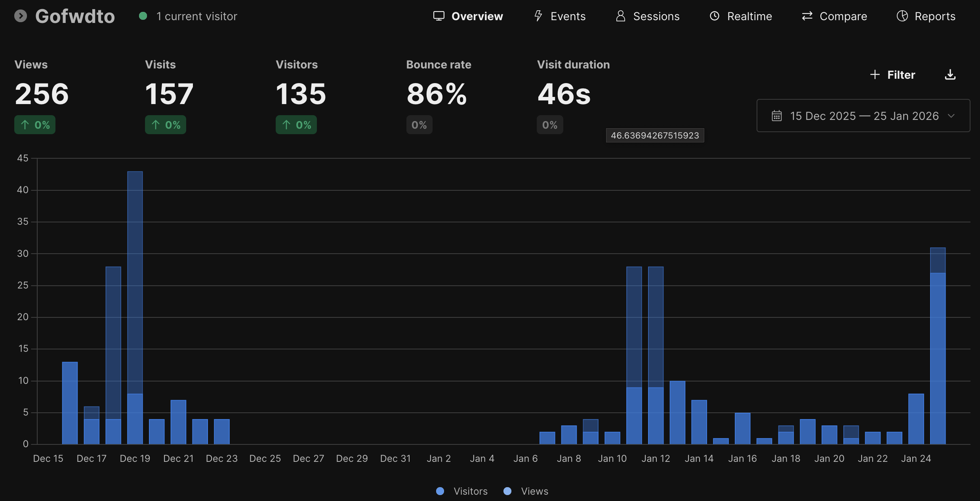980x501 pixels.
Task: Click the Compare arrows icon
Action: pyautogui.click(x=806, y=16)
